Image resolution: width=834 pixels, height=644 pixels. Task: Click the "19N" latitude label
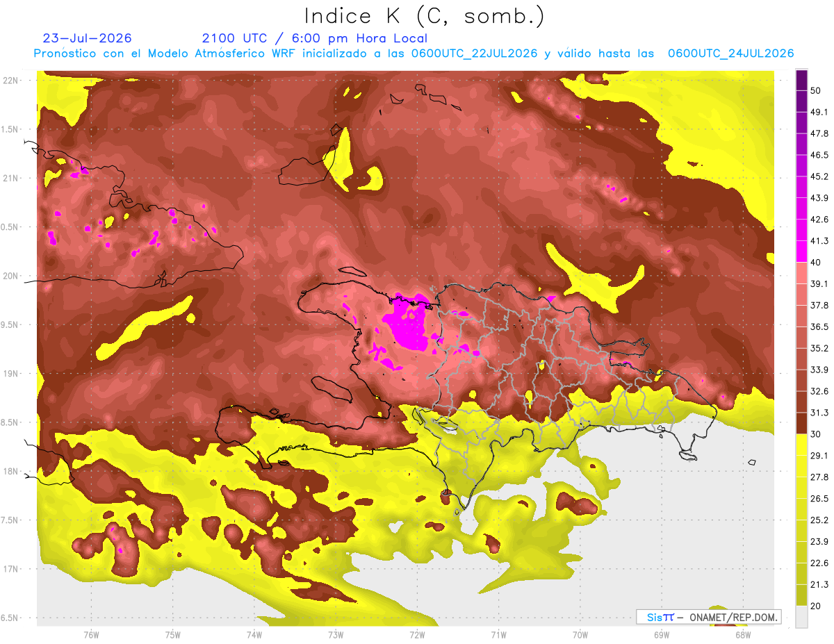(10, 373)
